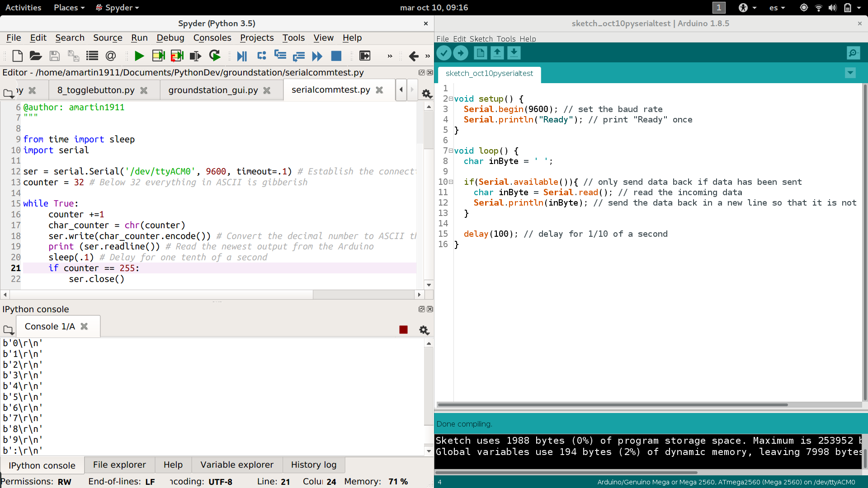The height and width of the screenshot is (488, 868).
Task: Switch to the Variable explorer panel
Action: click(237, 465)
